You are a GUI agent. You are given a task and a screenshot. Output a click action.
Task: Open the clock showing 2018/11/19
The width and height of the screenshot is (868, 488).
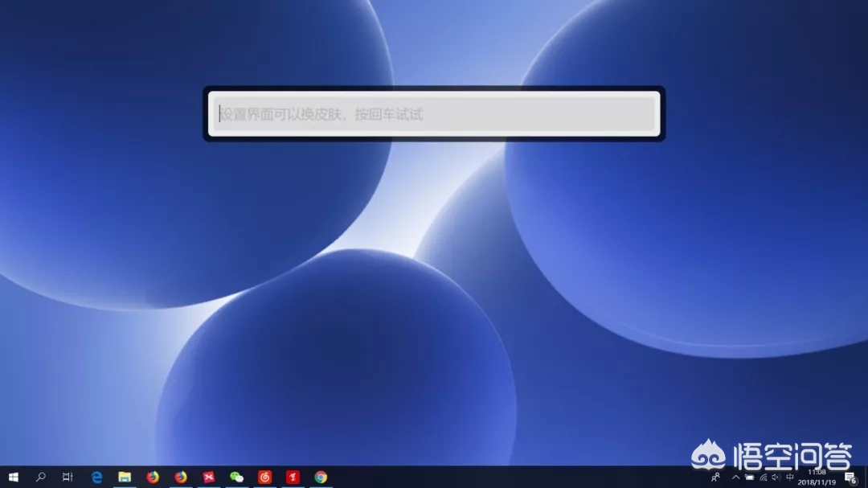817,477
